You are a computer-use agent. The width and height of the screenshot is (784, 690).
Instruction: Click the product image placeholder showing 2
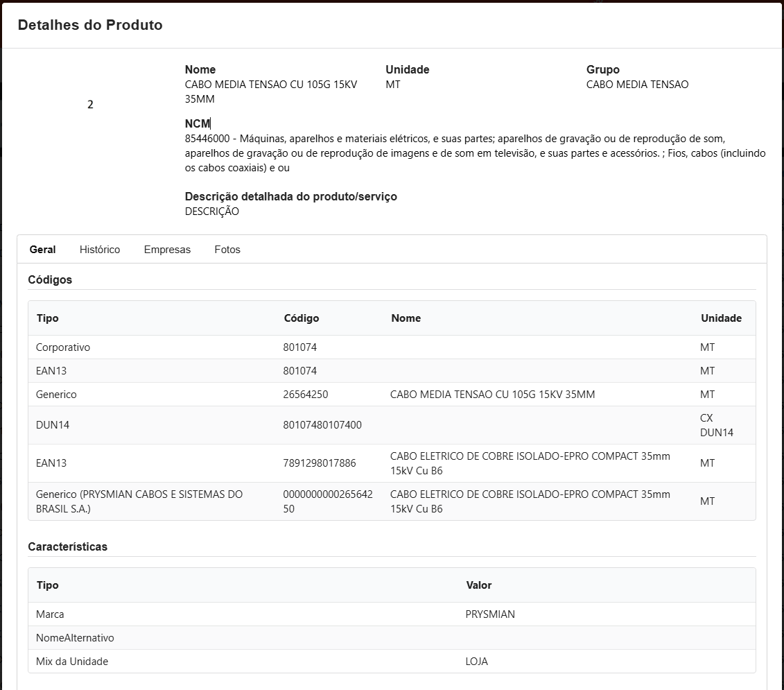pyautogui.click(x=90, y=105)
